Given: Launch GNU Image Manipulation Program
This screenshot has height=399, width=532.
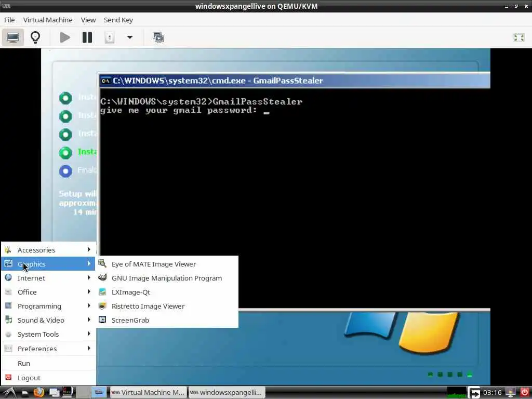Looking at the screenshot, I should pos(167,278).
